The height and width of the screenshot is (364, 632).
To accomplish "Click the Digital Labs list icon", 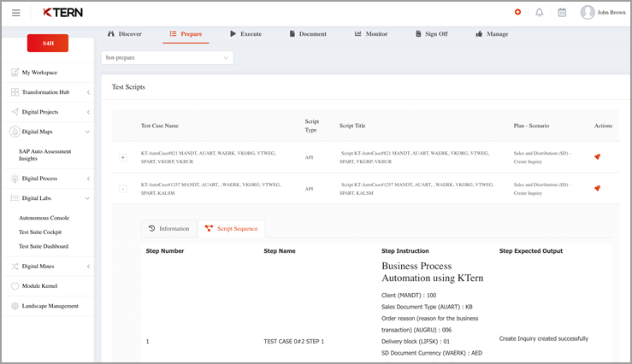I will pyautogui.click(x=15, y=198).
